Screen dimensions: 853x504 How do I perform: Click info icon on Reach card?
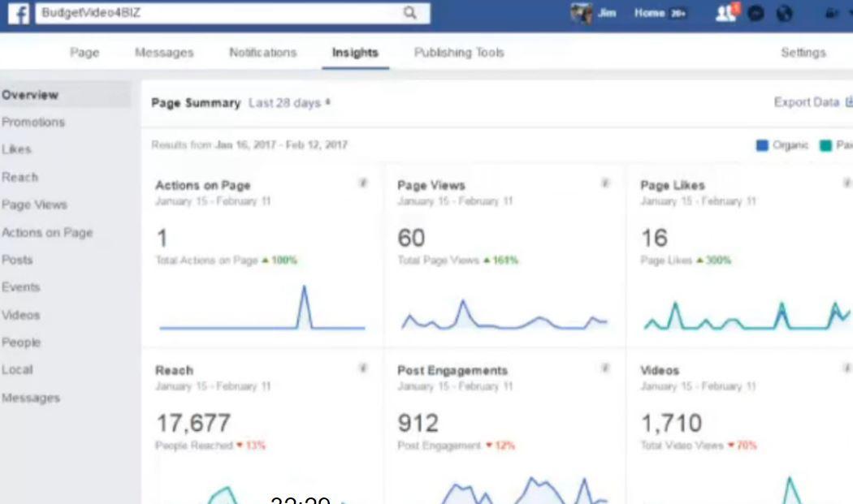pos(363,369)
